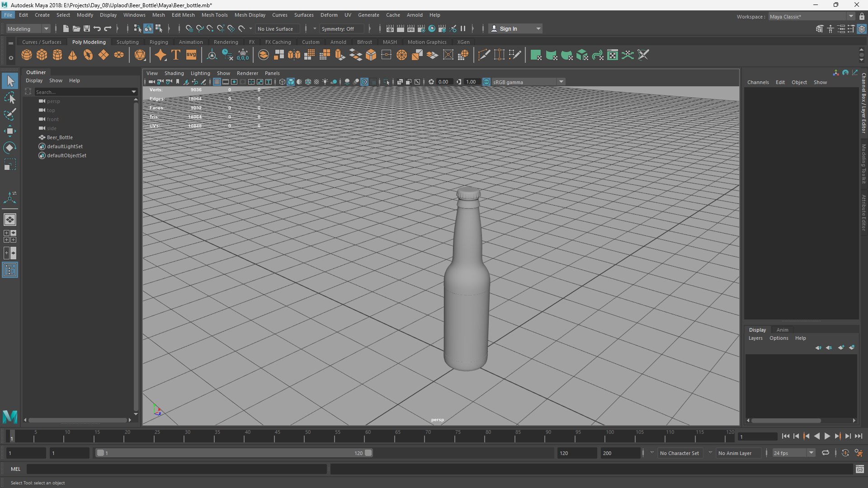Create a polygon plane from the shelf

click(x=104, y=55)
